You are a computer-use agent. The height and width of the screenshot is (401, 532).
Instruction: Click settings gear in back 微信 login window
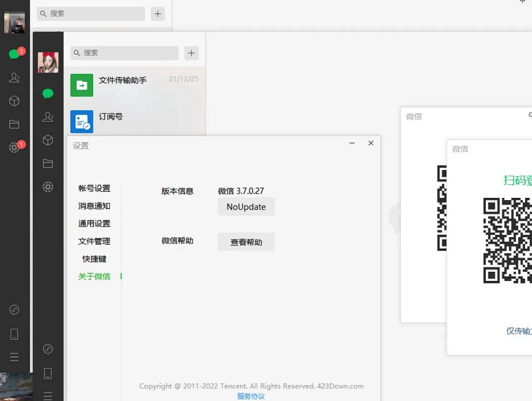point(530,115)
